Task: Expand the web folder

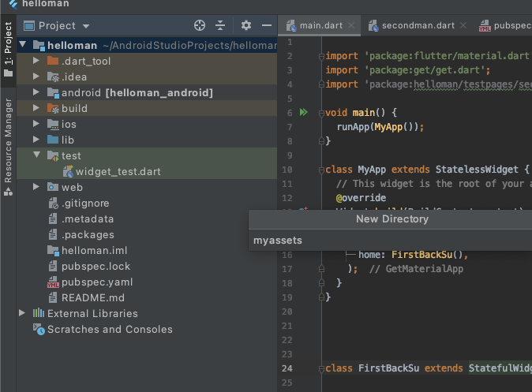Action: click(36, 186)
